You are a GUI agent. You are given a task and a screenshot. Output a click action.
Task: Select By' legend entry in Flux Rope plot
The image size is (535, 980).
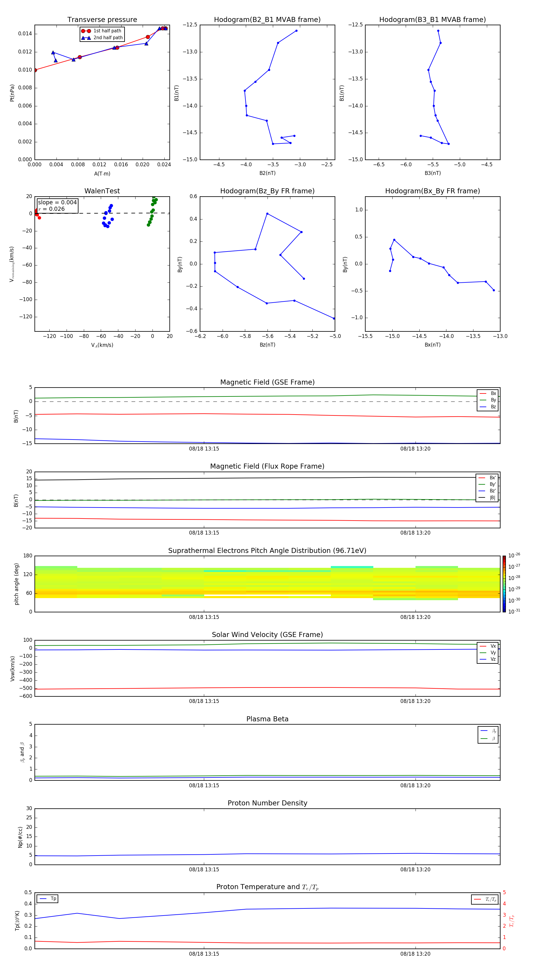pyautogui.click(x=487, y=485)
